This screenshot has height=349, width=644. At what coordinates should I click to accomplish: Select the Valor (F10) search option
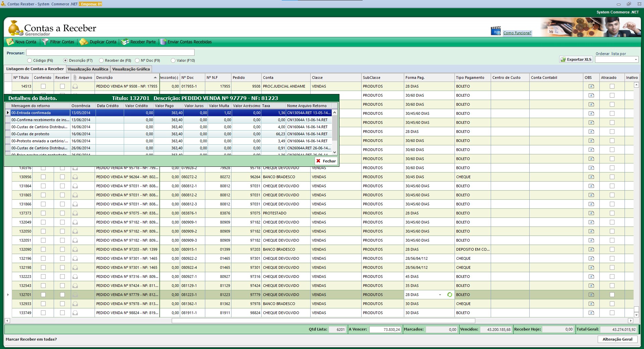pyautogui.click(x=173, y=60)
